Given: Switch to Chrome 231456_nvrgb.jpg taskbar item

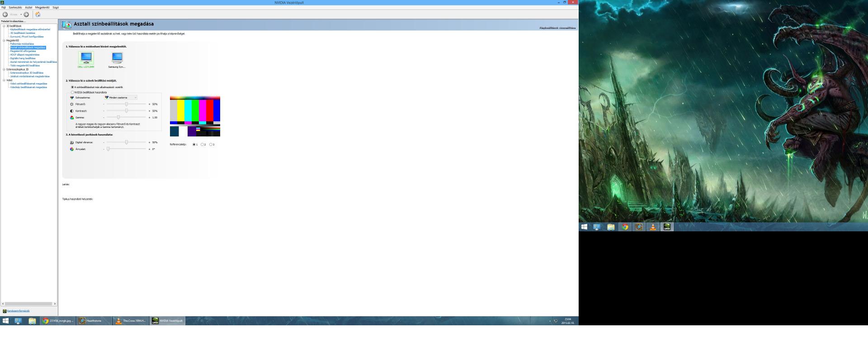Looking at the screenshot, I should (58, 321).
